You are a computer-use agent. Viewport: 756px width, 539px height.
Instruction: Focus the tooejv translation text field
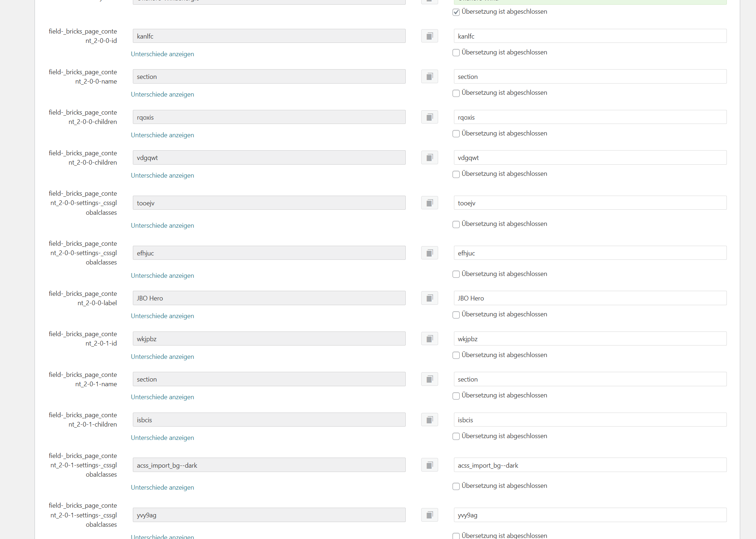point(590,203)
